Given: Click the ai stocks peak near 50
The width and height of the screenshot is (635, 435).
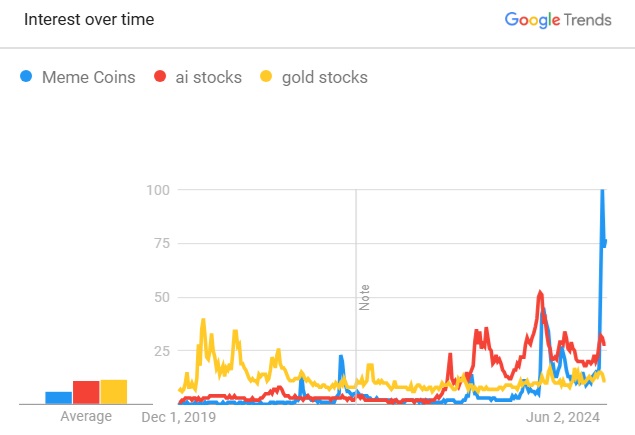Looking at the screenshot, I should pos(540,292).
